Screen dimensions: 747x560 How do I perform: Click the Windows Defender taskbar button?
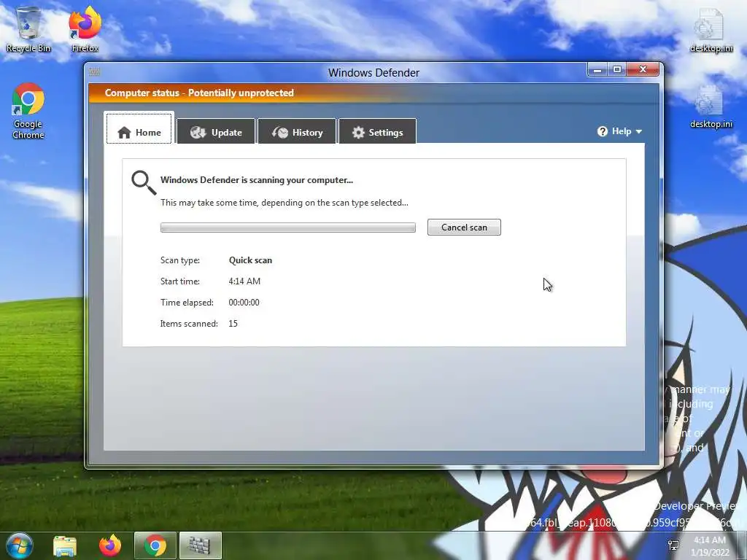coord(200,545)
